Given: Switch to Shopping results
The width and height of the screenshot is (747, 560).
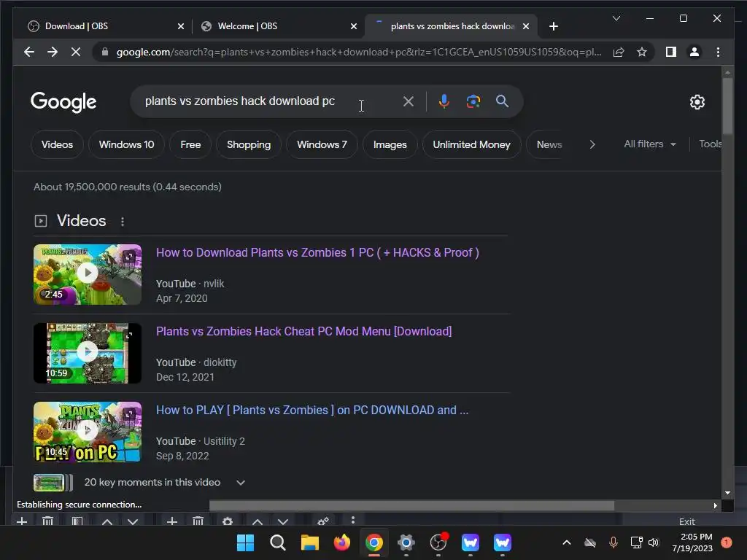Looking at the screenshot, I should coord(249,144).
